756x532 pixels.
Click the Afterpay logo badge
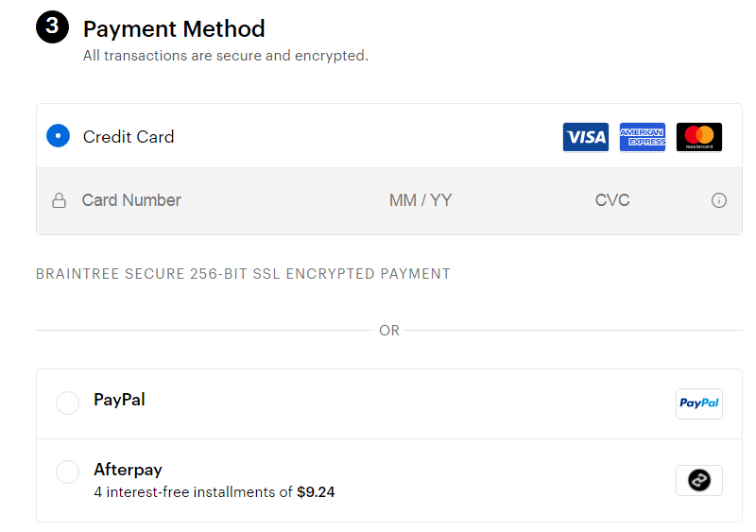click(699, 480)
